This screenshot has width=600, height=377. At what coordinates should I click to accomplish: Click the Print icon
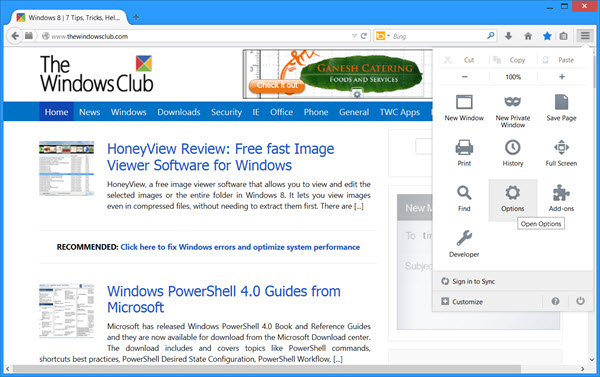(x=464, y=147)
